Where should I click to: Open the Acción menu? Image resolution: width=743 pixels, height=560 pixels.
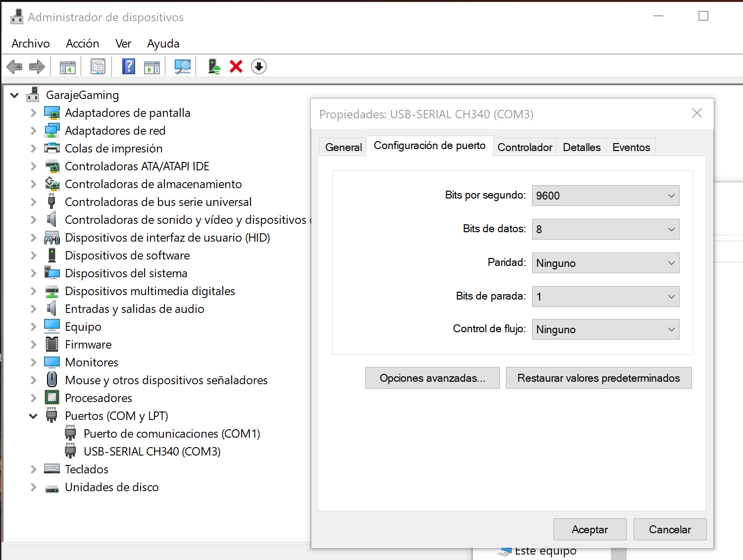pyautogui.click(x=82, y=44)
